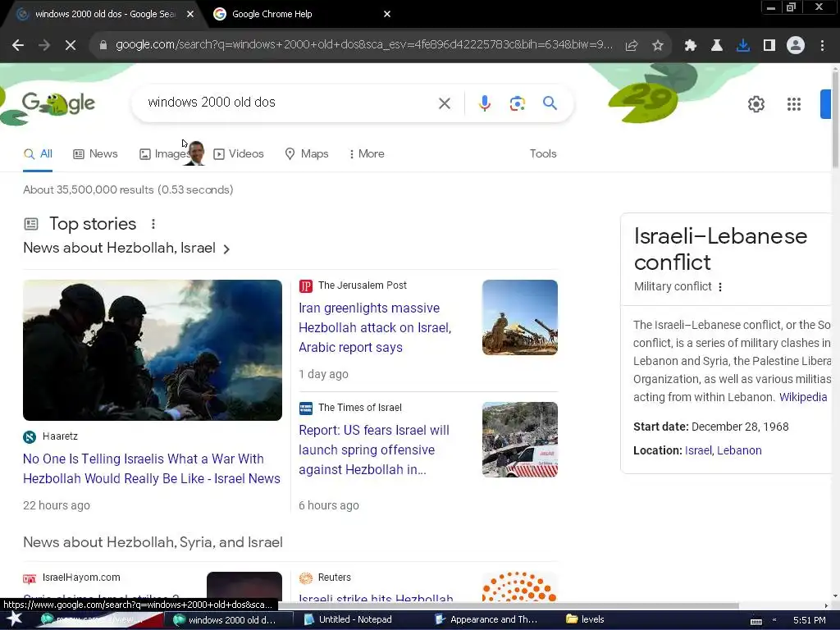Open the Start button star icon
Screen dimensions: 840x630
[15, 620]
